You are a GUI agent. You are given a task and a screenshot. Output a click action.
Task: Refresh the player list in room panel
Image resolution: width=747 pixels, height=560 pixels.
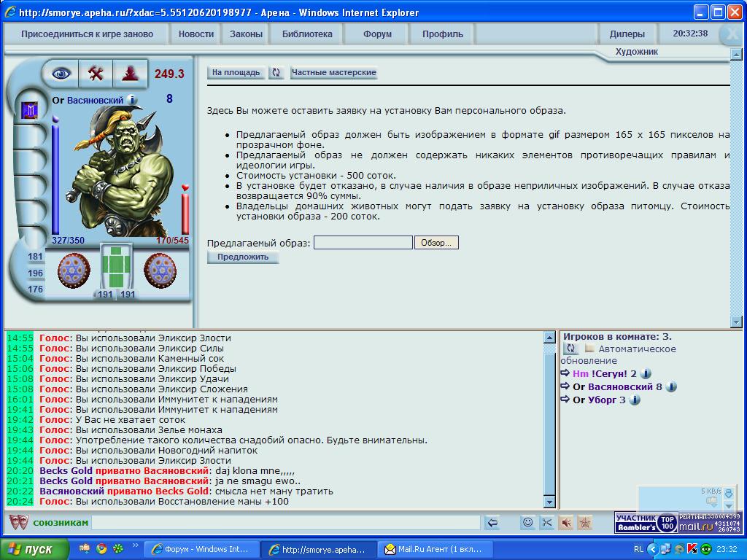pyautogui.click(x=570, y=349)
